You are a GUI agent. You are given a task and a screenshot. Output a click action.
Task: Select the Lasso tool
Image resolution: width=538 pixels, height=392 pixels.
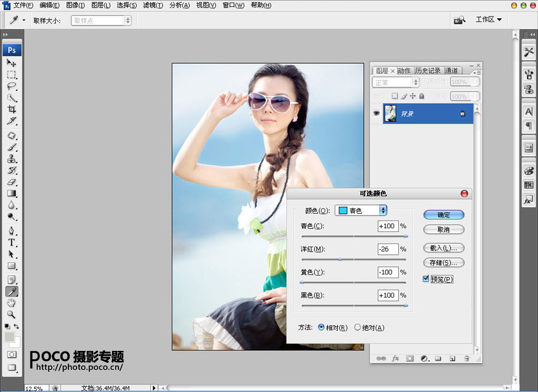11,86
